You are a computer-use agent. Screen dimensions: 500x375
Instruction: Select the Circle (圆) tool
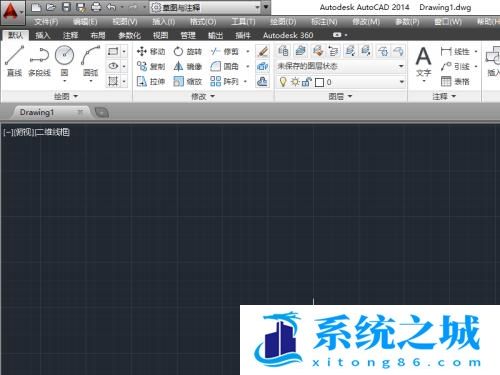click(64, 61)
